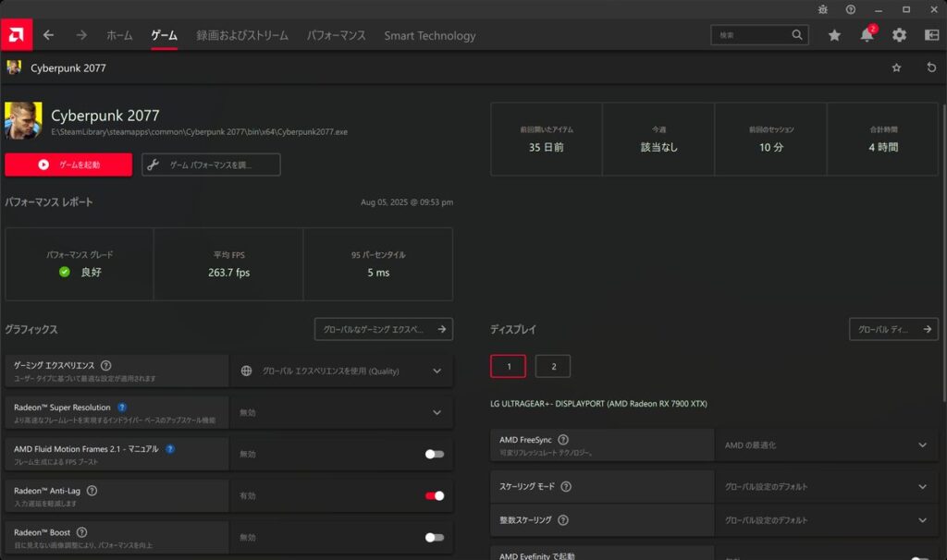Go back with the left arrow

tap(48, 35)
